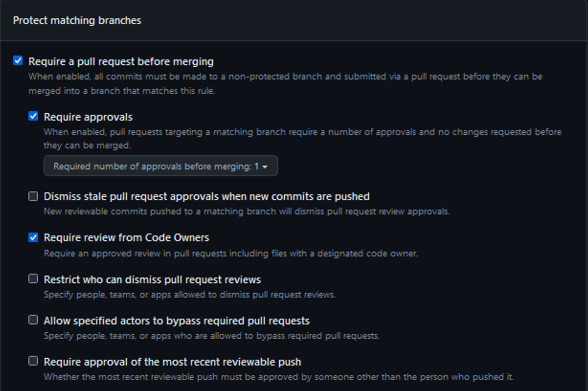Image resolution: width=588 pixels, height=391 pixels.
Task: Tick the "Allow specified actors to bypass" checkbox
Action: click(33, 320)
